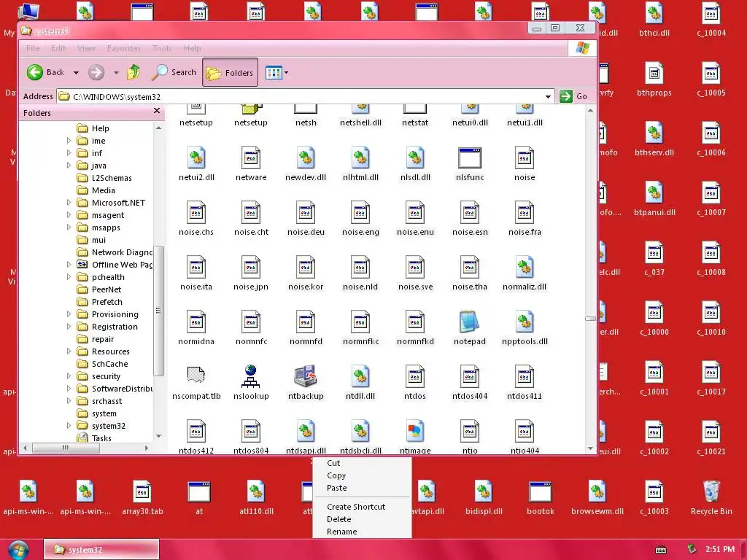Click the address field showing C:\WINDOWS\system32
Screen dimensions: 747x560
pos(306,97)
